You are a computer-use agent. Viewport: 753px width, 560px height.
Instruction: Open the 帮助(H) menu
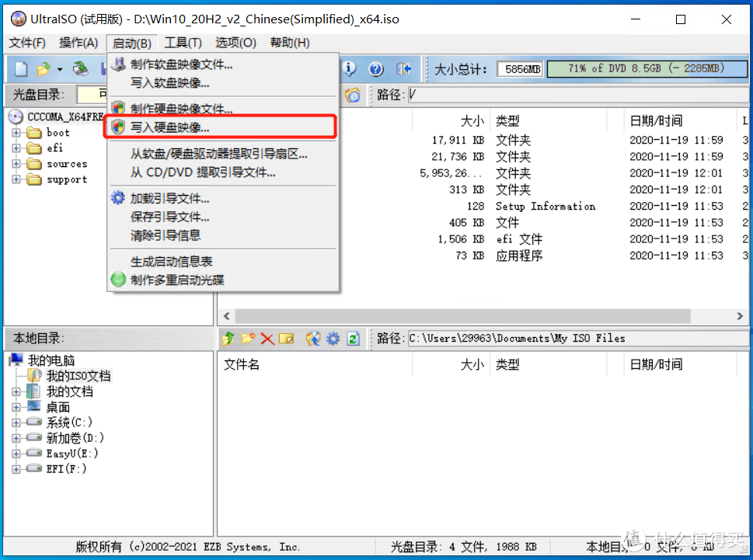click(x=290, y=43)
